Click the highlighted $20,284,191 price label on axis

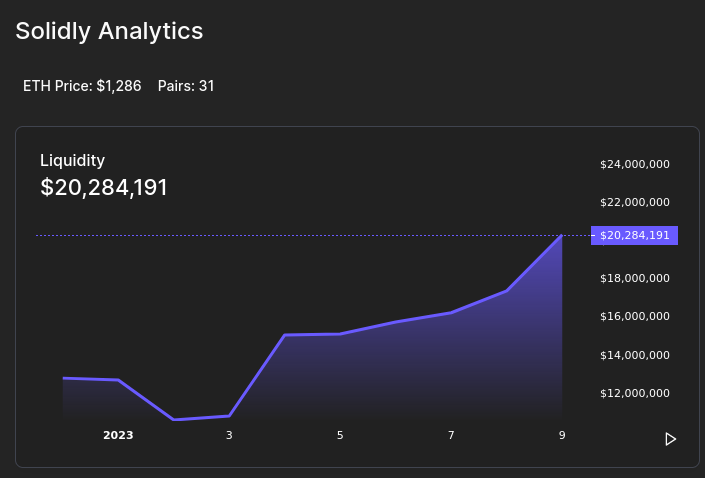pos(634,235)
